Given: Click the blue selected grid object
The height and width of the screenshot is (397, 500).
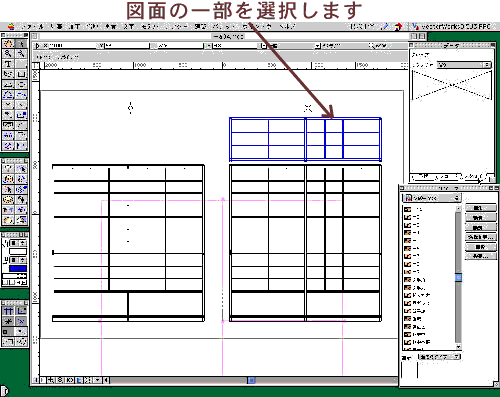Looking at the screenshot, I should tap(305, 139).
